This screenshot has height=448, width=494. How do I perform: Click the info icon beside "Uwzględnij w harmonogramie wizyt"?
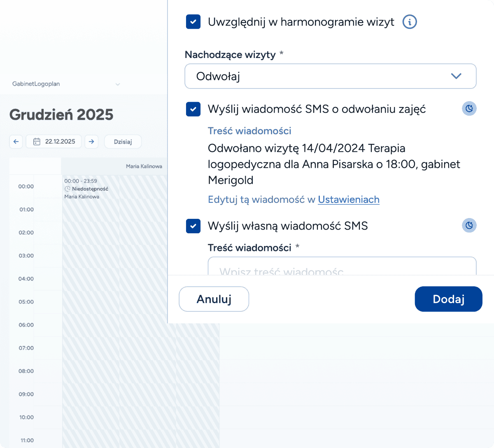pos(410,22)
